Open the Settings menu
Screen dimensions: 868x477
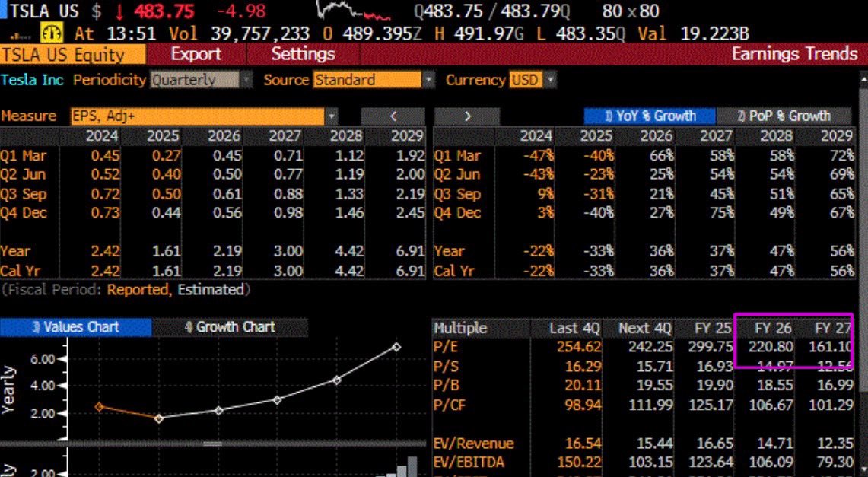(x=303, y=54)
